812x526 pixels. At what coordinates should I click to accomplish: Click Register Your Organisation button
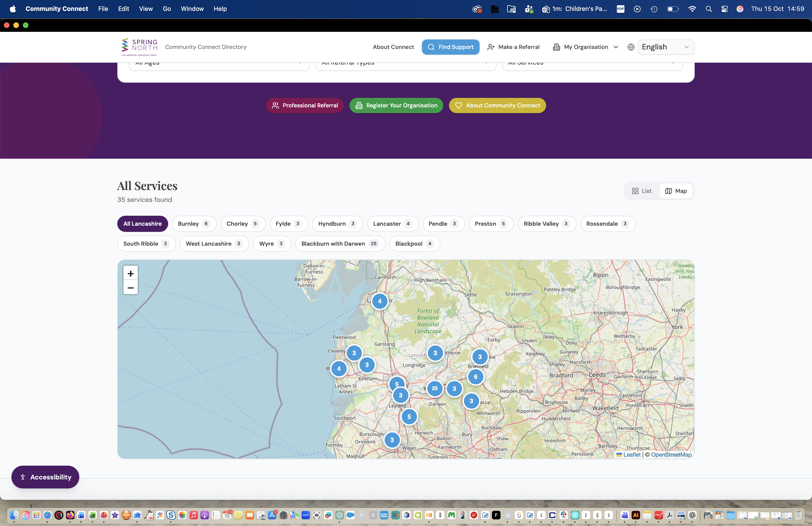coord(396,105)
